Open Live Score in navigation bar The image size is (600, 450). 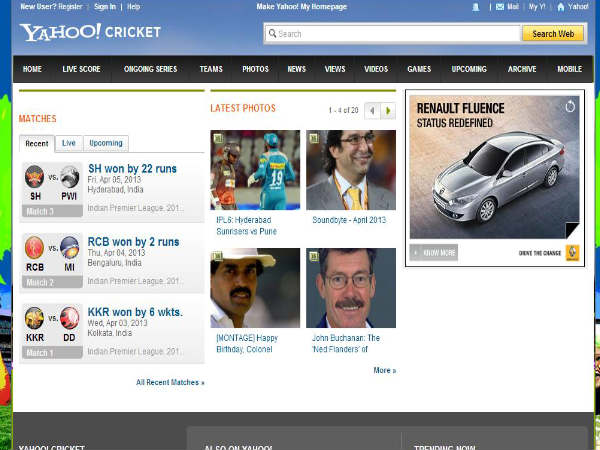pos(82,69)
